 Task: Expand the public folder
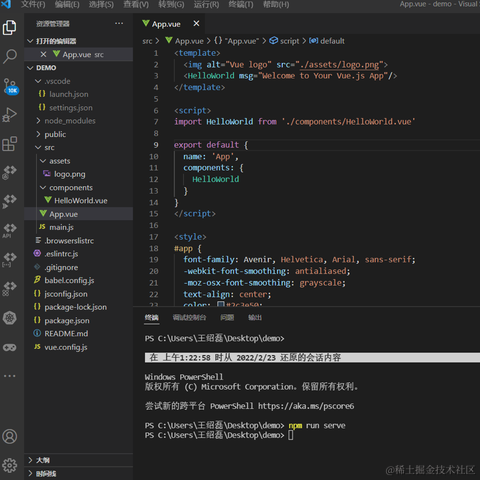coord(38,134)
